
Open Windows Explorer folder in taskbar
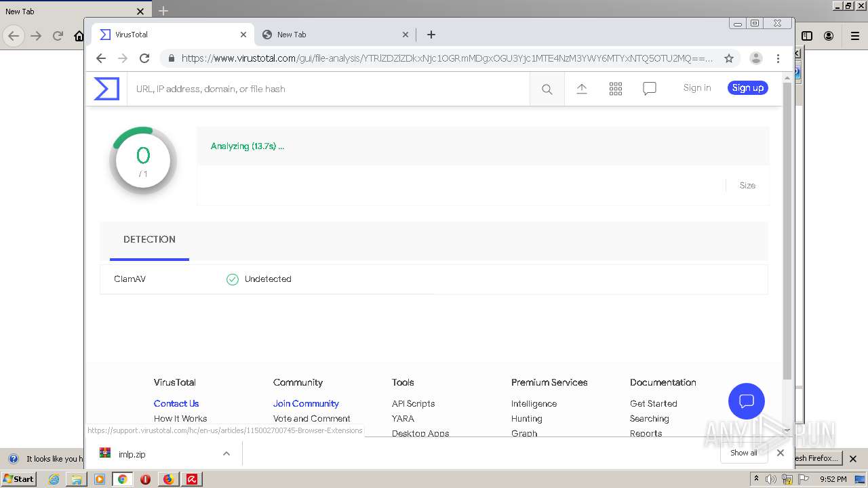[77, 479]
